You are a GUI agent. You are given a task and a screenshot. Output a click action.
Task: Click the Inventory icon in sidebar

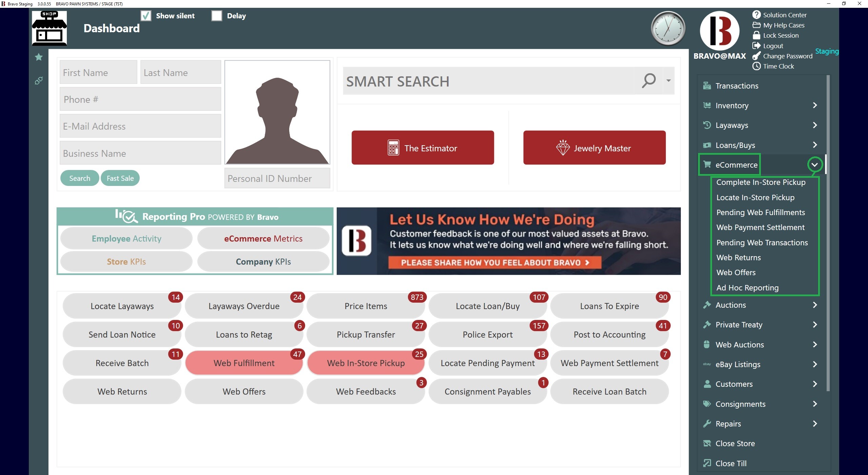[x=707, y=105]
